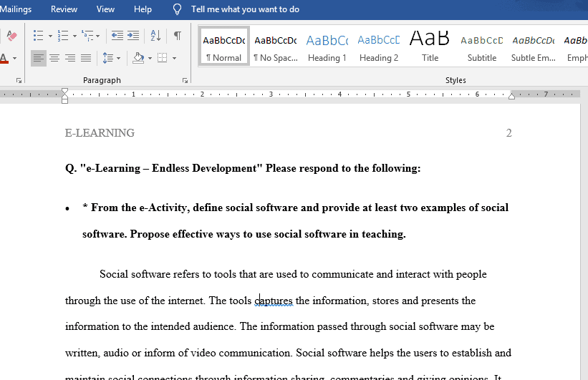Click the shading paint bucket icon
Viewport: 588px width, 380px height.
point(138,58)
